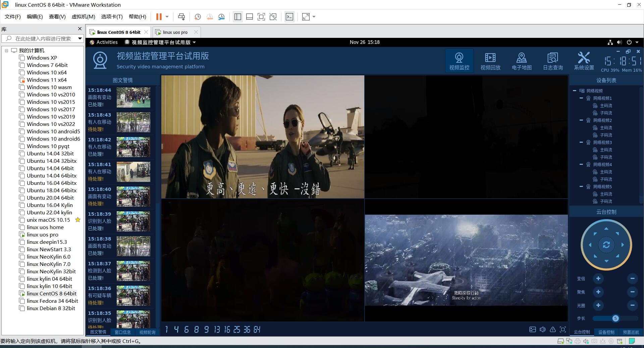Screen dimensions: 644x348
Task: Toggle VMware console view button
Action: 289,17
